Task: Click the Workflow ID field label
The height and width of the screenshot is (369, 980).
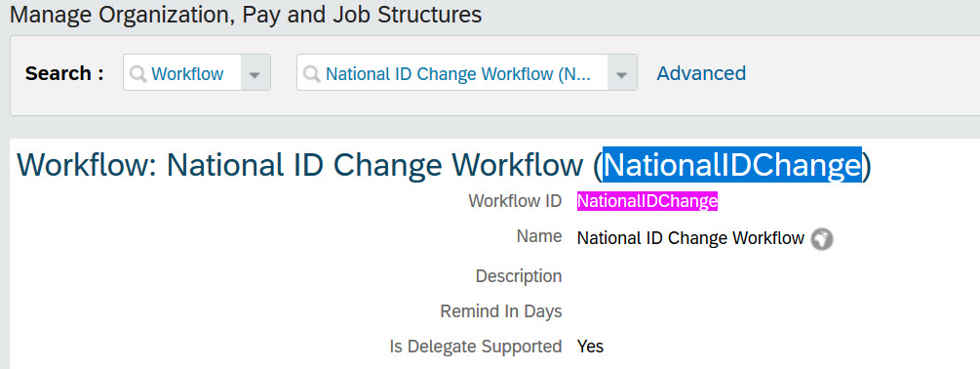Action: pos(515,201)
